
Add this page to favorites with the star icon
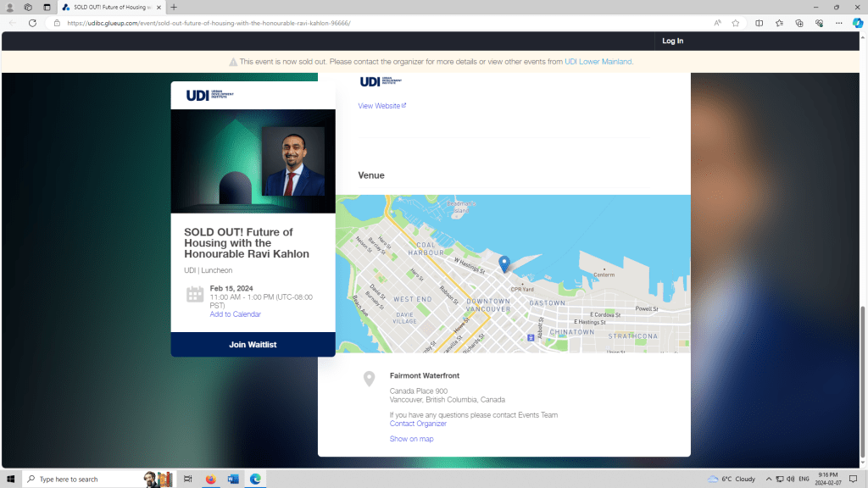[x=736, y=23]
